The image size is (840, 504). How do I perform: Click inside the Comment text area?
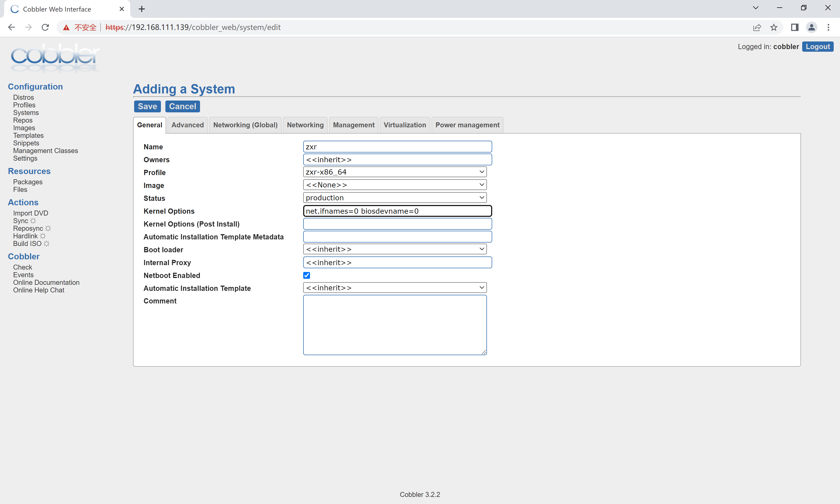click(395, 325)
